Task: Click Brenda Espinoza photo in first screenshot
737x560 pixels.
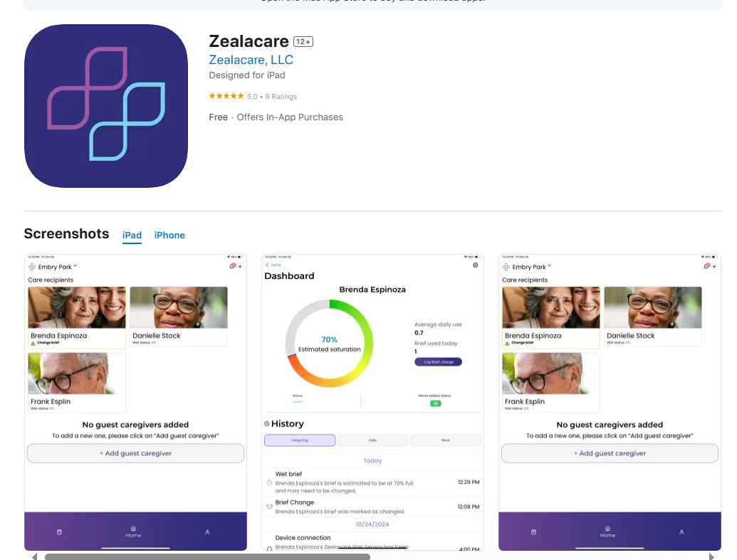Action: (77, 307)
